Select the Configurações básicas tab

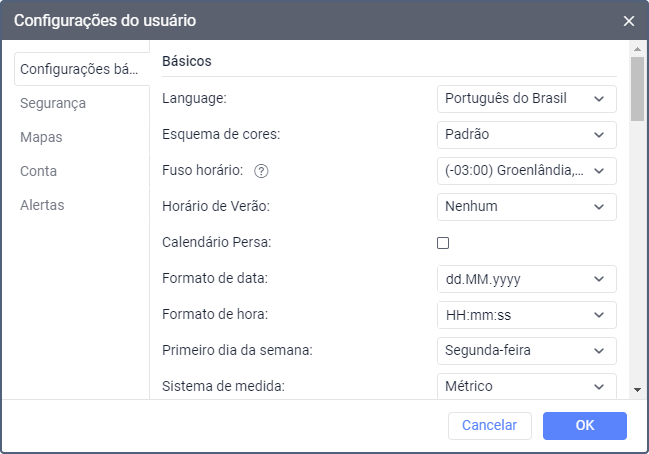click(x=80, y=69)
